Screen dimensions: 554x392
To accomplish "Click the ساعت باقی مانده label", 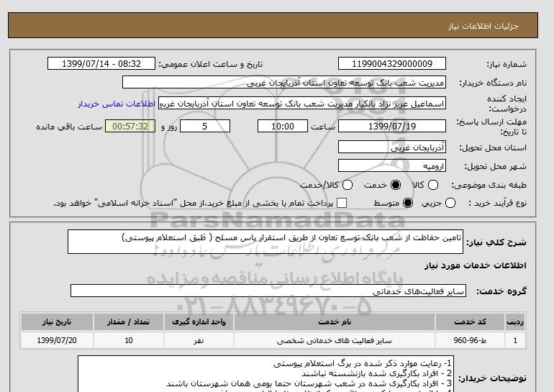I will click(x=69, y=127).
